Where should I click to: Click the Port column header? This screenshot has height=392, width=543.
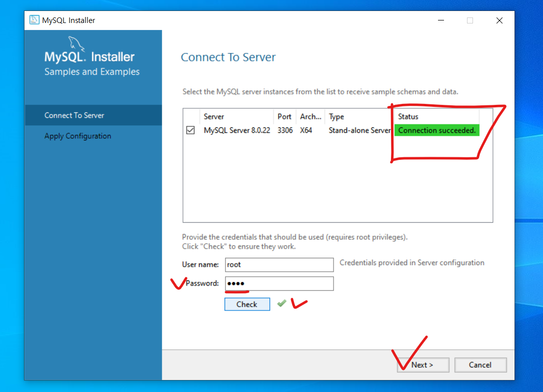point(284,116)
